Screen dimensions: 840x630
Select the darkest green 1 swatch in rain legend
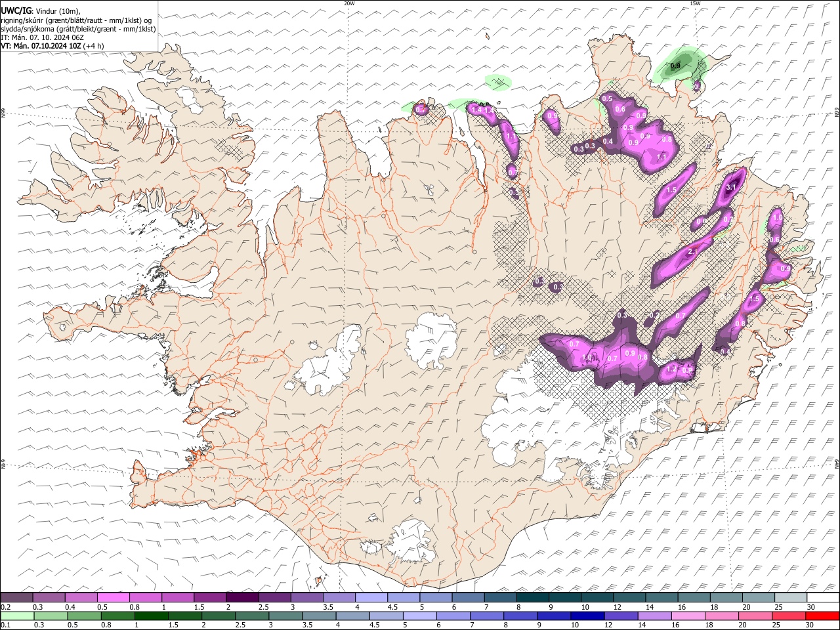151,616
